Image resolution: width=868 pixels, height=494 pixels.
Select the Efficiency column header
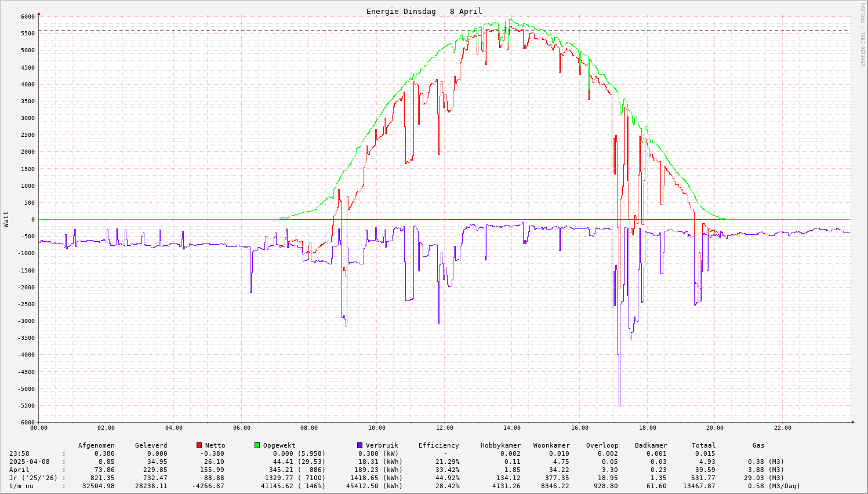[438, 445]
